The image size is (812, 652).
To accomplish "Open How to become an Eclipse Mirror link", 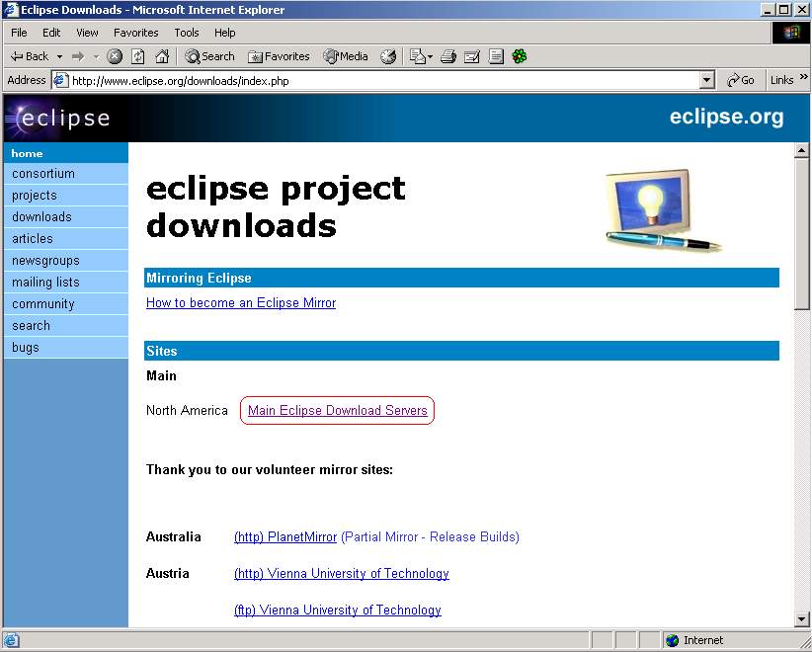I will (241, 303).
